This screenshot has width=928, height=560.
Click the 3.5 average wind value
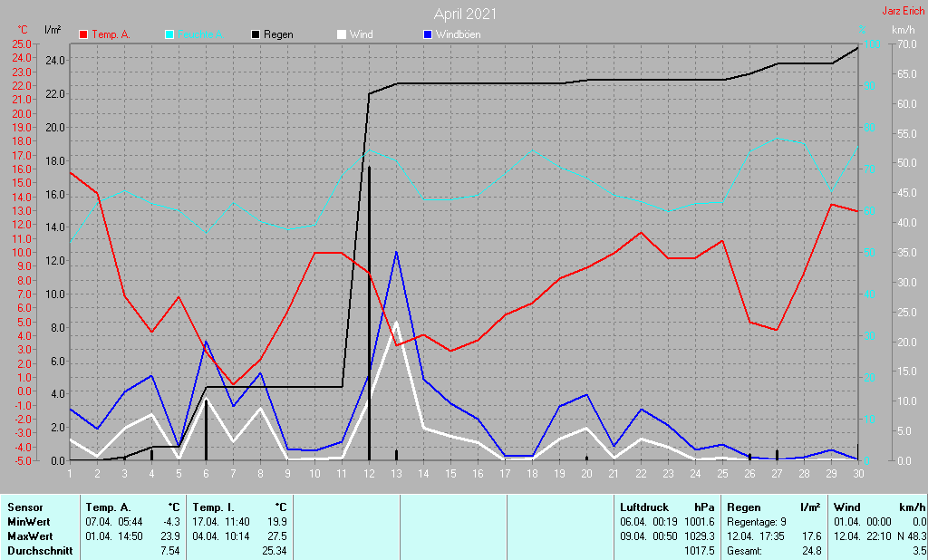point(920,551)
